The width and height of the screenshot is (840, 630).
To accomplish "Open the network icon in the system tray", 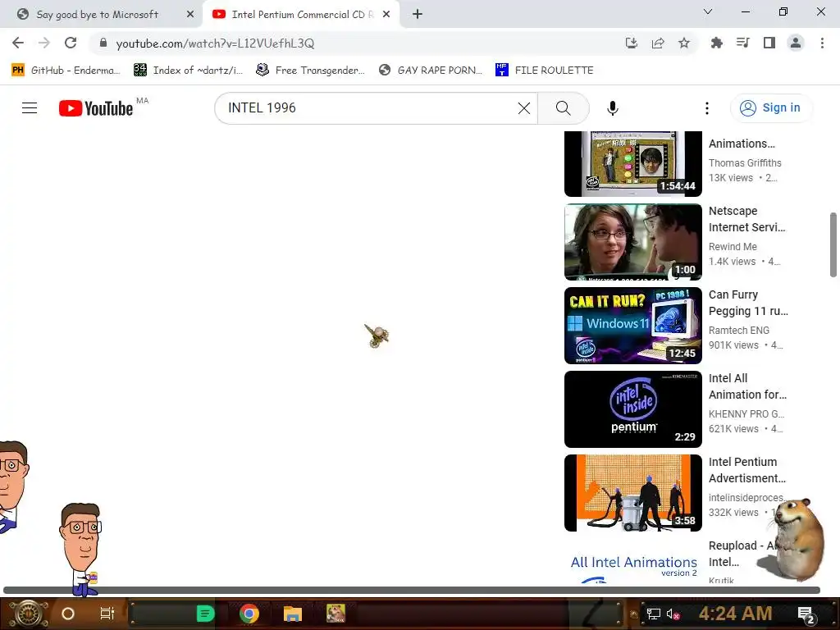I will (654, 614).
